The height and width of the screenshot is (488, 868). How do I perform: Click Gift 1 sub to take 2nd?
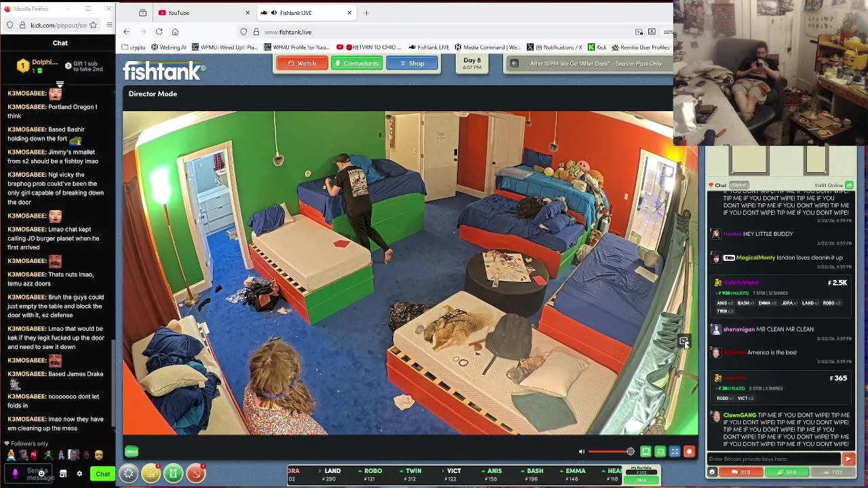coord(84,66)
